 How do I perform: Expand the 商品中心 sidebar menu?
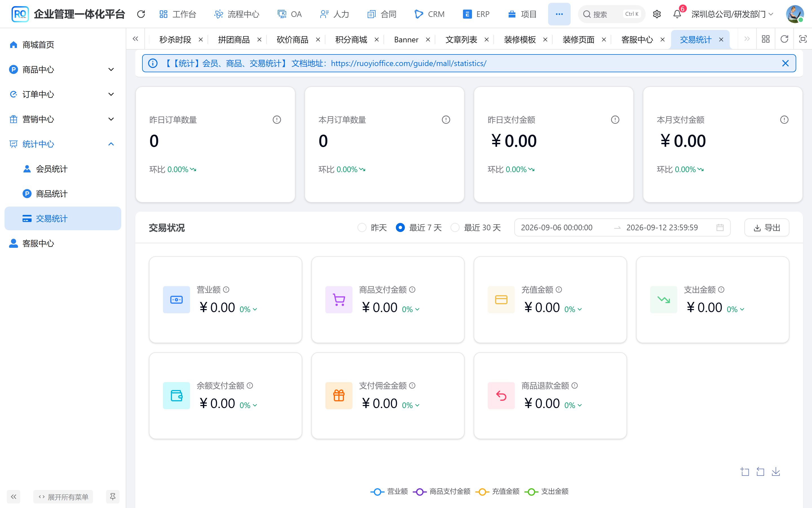(63, 69)
